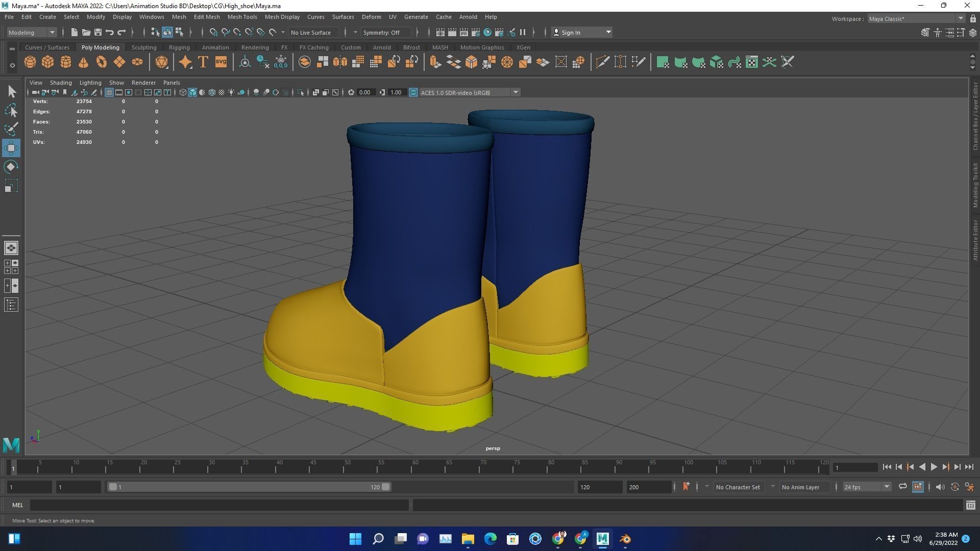Select the Rotate tool in toolbox
This screenshot has height=551, width=980.
[11, 167]
